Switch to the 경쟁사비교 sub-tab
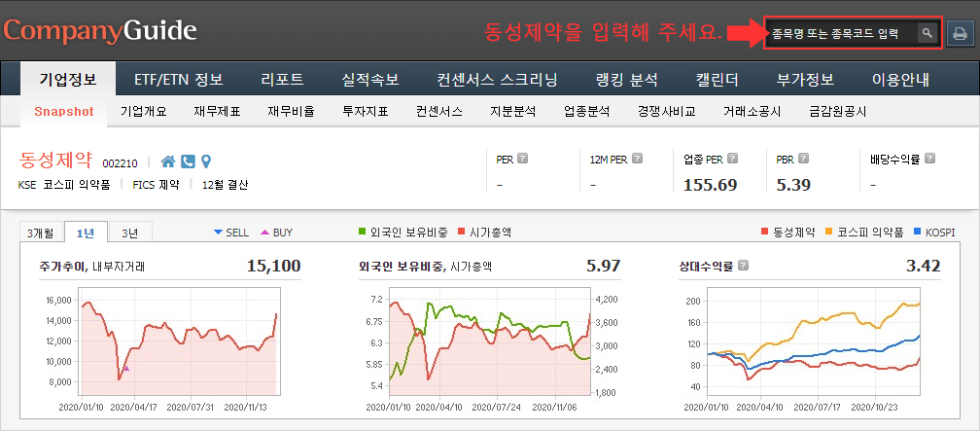 666,112
